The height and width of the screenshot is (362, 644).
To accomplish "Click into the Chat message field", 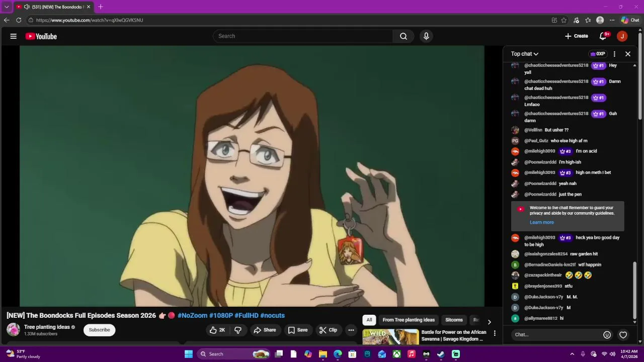I will click(555, 334).
